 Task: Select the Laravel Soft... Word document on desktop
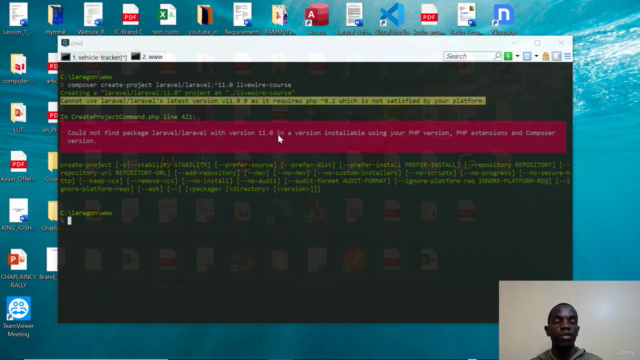354,19
